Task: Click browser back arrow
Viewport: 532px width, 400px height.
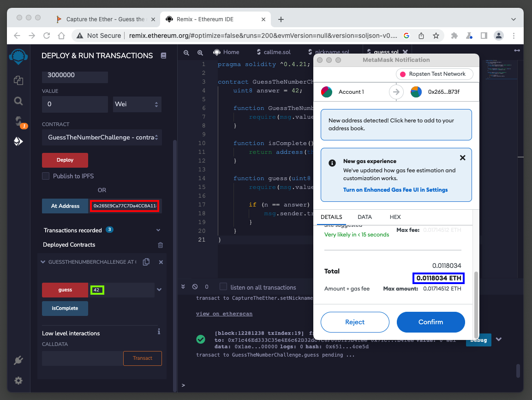Action: (18, 36)
